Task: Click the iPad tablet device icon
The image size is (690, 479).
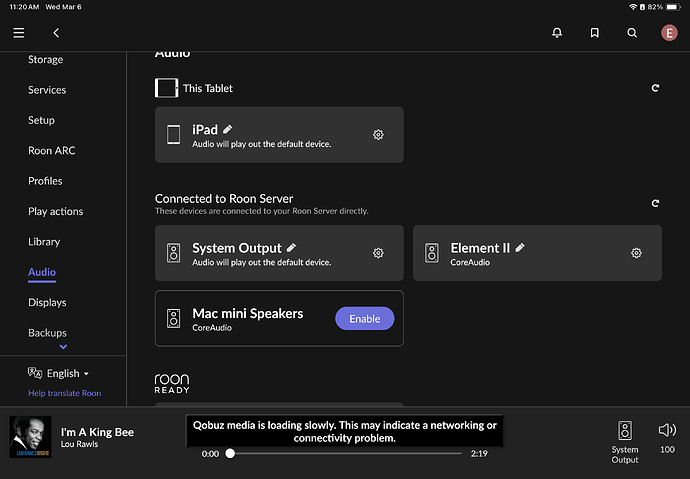Action: click(x=173, y=135)
